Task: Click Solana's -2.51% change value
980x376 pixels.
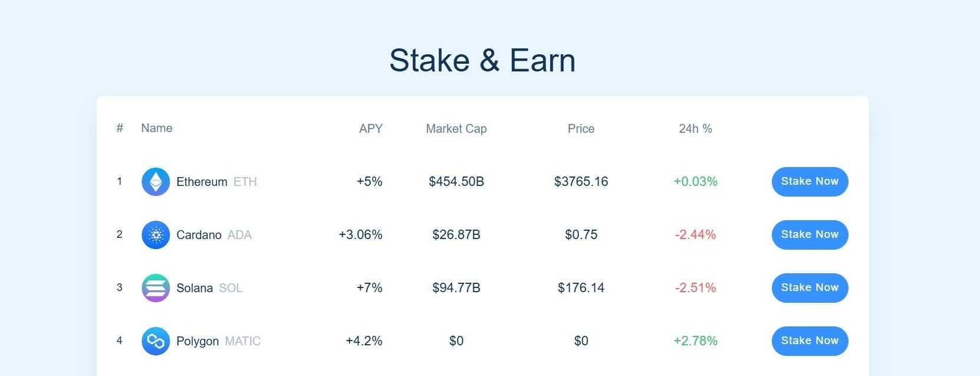Action: [695, 288]
